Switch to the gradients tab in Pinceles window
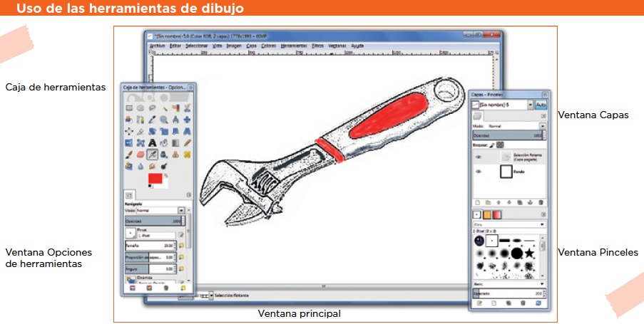Viewport: 644px width, 324px height. pyautogui.click(x=497, y=214)
